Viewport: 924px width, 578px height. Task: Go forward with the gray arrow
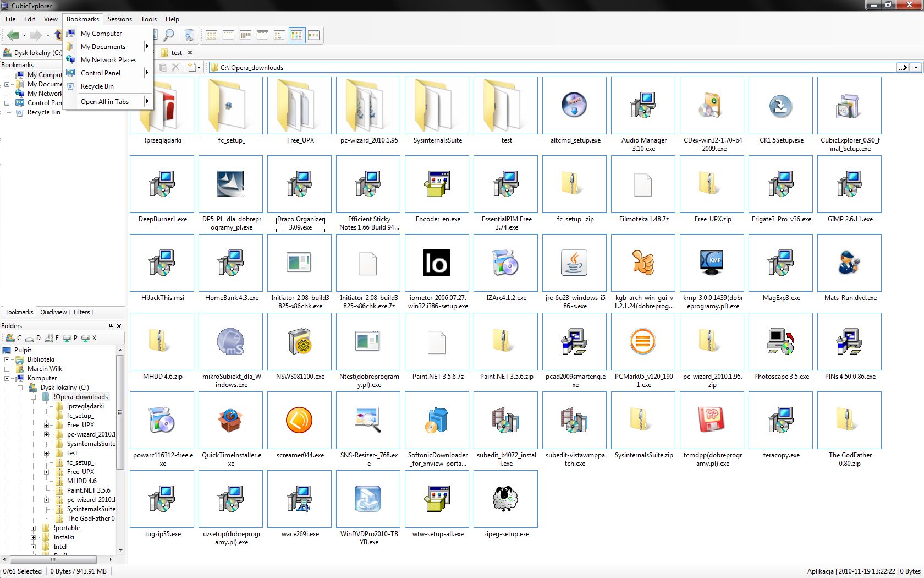[x=36, y=35]
